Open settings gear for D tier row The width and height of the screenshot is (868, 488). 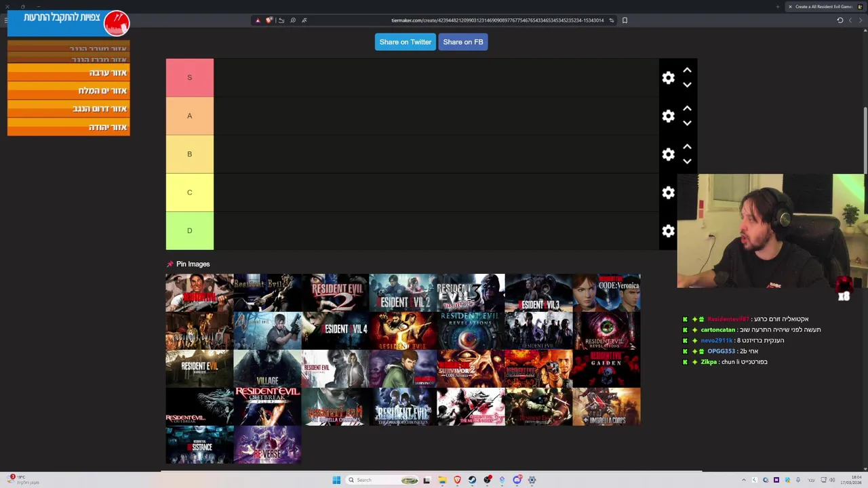668,231
